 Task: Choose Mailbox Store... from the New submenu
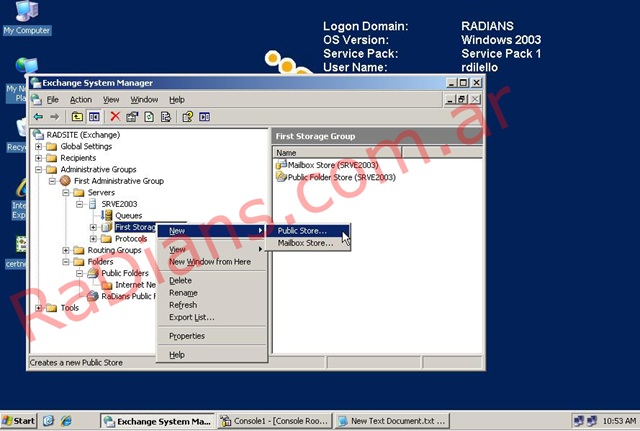point(305,243)
